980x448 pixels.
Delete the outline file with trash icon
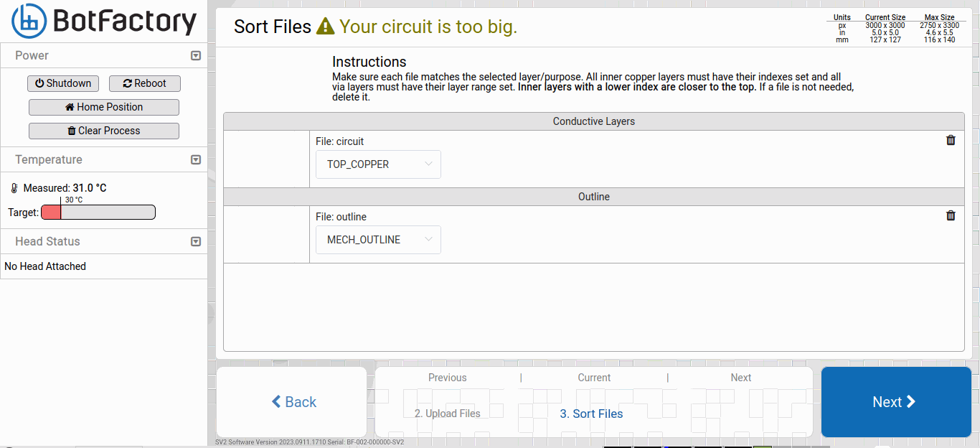(951, 215)
